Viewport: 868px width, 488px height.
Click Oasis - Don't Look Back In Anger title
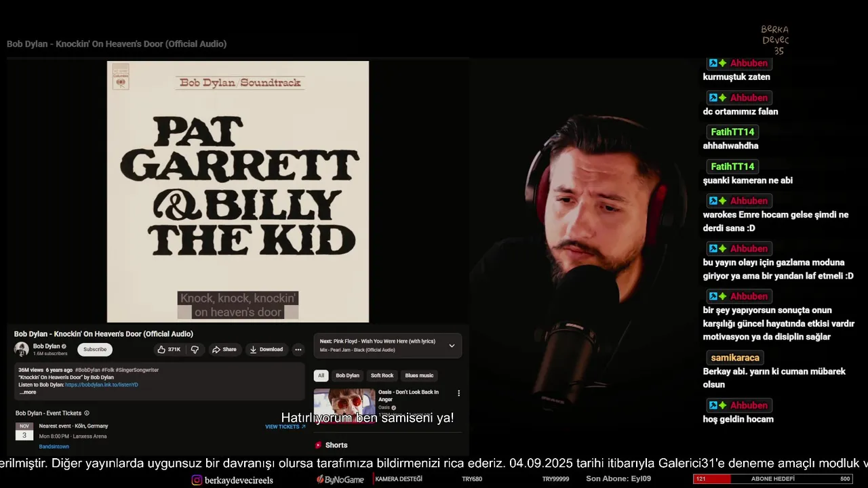pos(408,396)
